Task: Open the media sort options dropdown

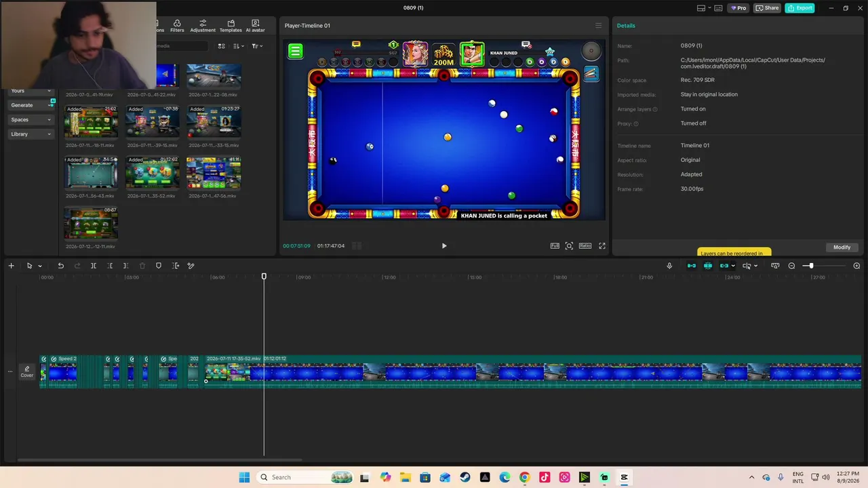Action: [238, 46]
